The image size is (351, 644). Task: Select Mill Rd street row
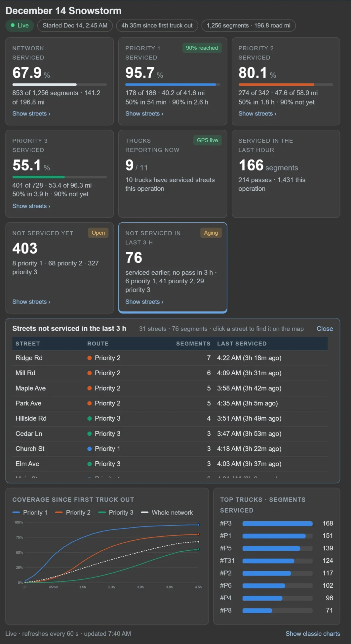(x=170, y=373)
